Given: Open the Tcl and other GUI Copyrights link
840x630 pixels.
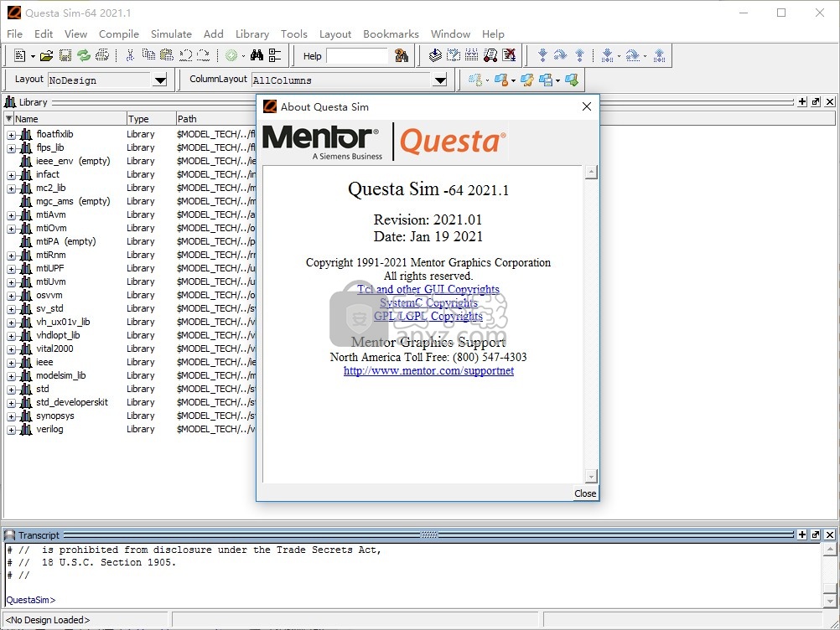Looking at the screenshot, I should (428, 289).
